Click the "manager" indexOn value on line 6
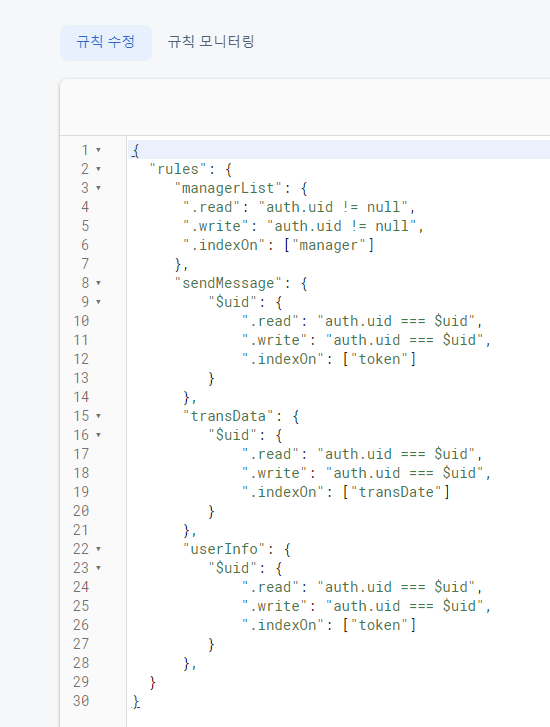Viewport: 550px width, 727px height. tap(329, 245)
